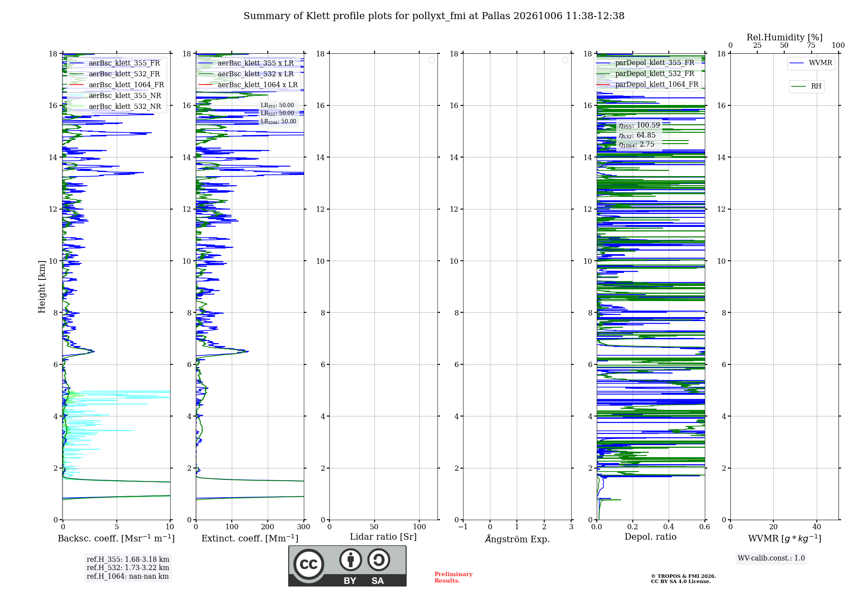Click the empty legend box in Lidar ratio panel
This screenshot has width=868, height=590.
[431, 60]
